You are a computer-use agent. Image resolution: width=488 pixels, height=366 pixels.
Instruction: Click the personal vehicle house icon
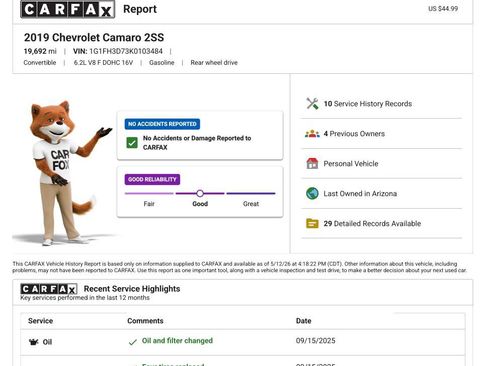point(312,163)
